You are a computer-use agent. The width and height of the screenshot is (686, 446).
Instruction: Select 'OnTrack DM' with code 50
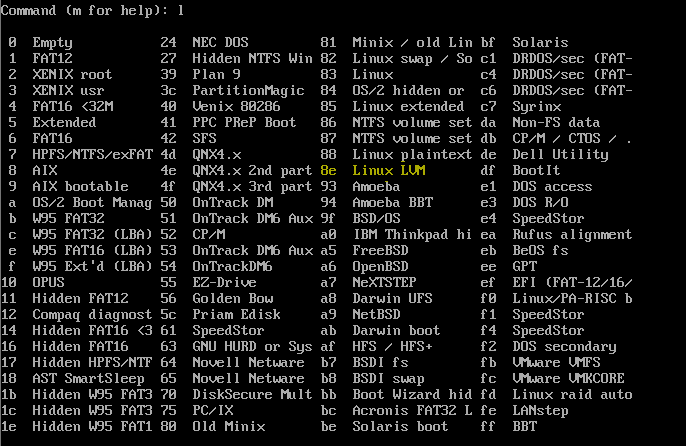point(233,202)
